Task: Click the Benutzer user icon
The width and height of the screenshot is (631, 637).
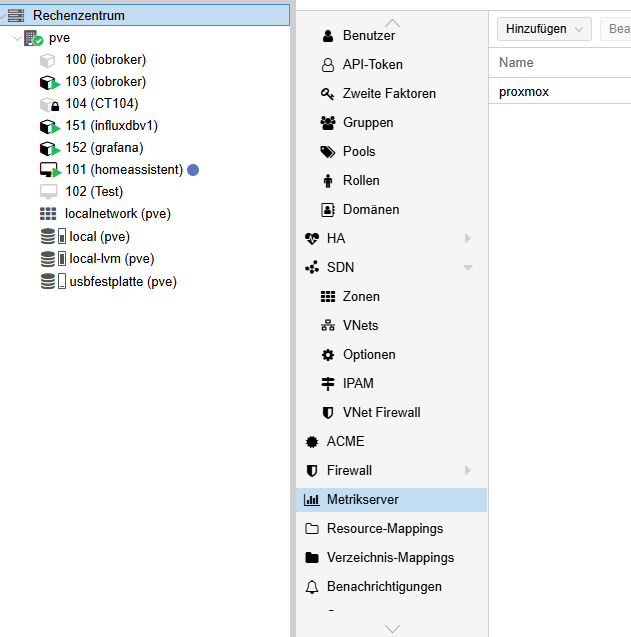Action: tap(328, 36)
